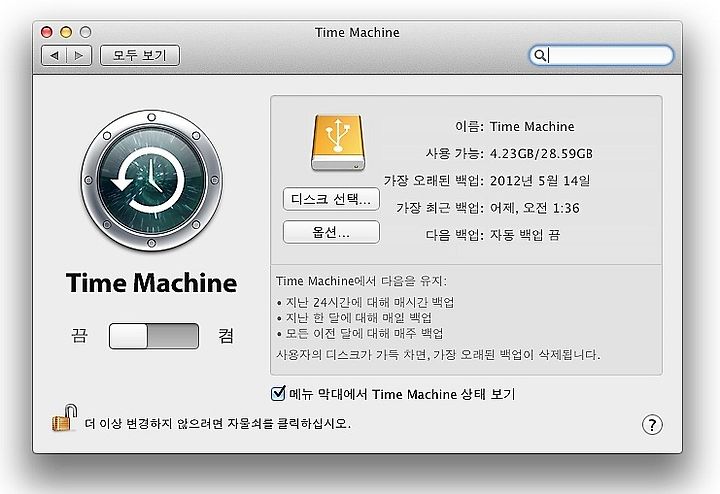This screenshot has height=494, width=720.
Task: Click the 4.23GB/28.59GB available space value
Action: tap(541, 153)
